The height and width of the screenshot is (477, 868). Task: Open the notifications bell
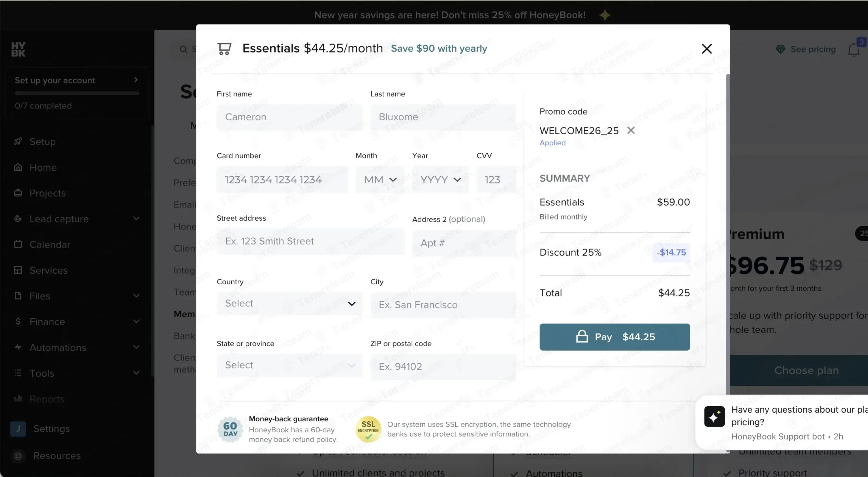854,50
